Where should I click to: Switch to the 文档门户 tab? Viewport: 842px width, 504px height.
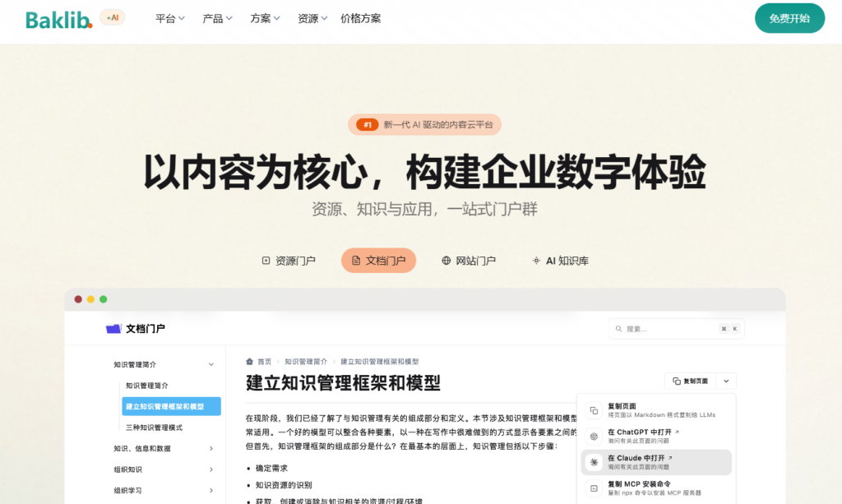(x=378, y=261)
